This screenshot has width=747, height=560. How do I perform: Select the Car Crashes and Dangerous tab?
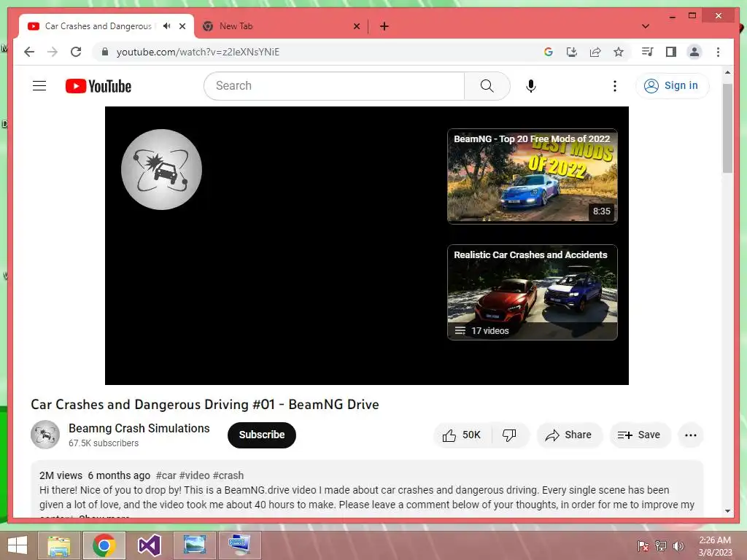(98, 26)
